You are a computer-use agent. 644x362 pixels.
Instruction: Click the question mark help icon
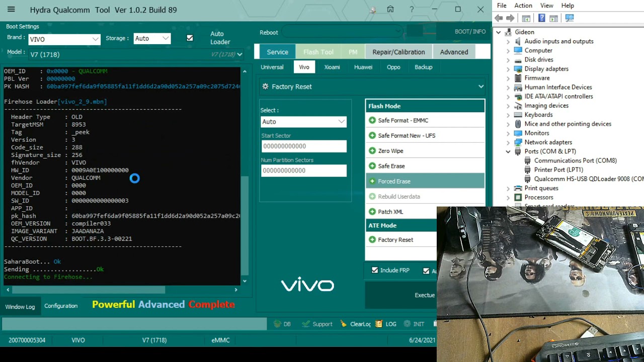coord(412,10)
